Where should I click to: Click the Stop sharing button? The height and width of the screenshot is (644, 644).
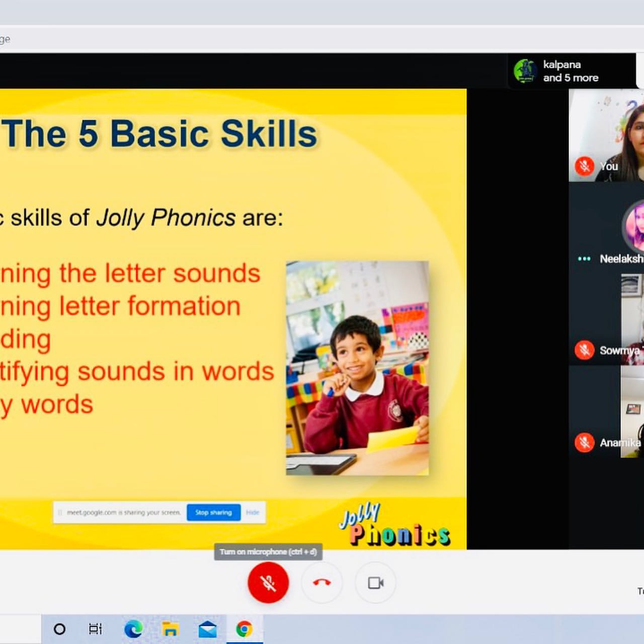tap(213, 513)
